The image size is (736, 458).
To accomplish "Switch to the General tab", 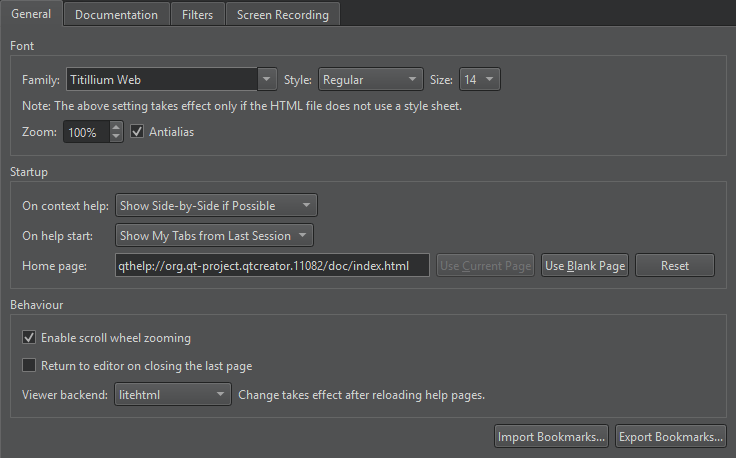I will [x=31, y=14].
